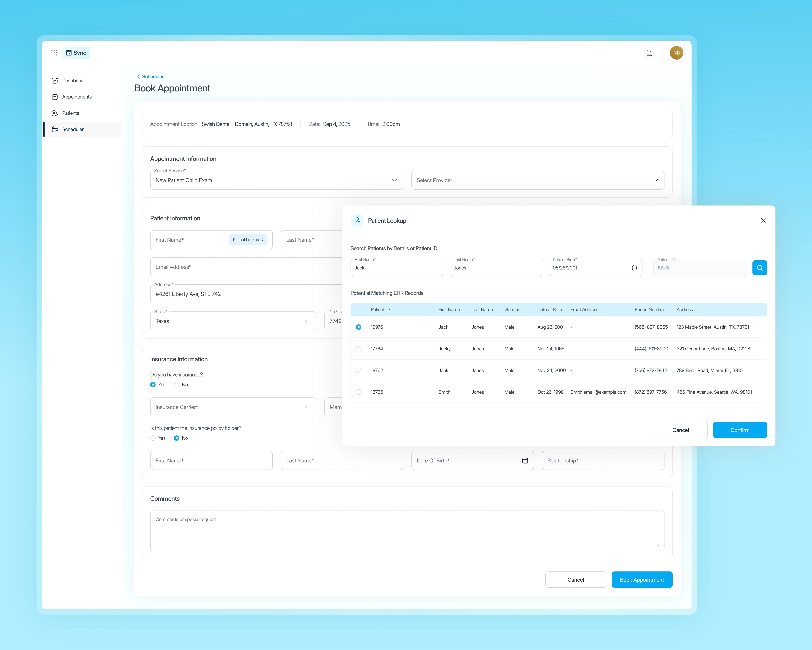Close the Patient Lookup dialog
This screenshot has width=812, height=650.
[x=763, y=220]
